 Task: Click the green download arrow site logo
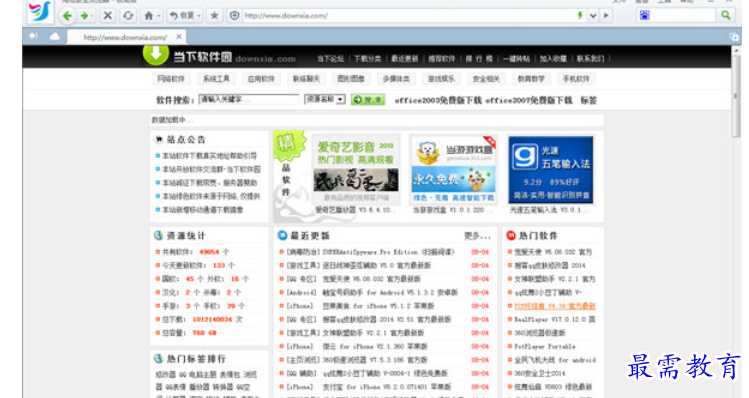pyautogui.click(x=156, y=54)
